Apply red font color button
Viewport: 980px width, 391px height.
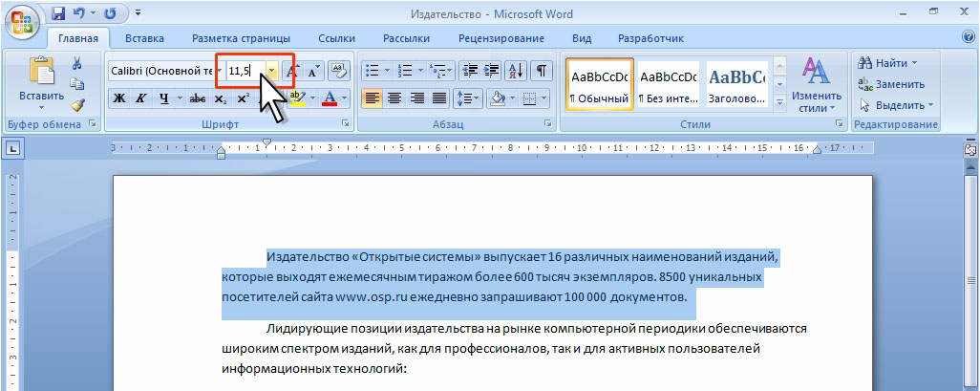pos(330,98)
